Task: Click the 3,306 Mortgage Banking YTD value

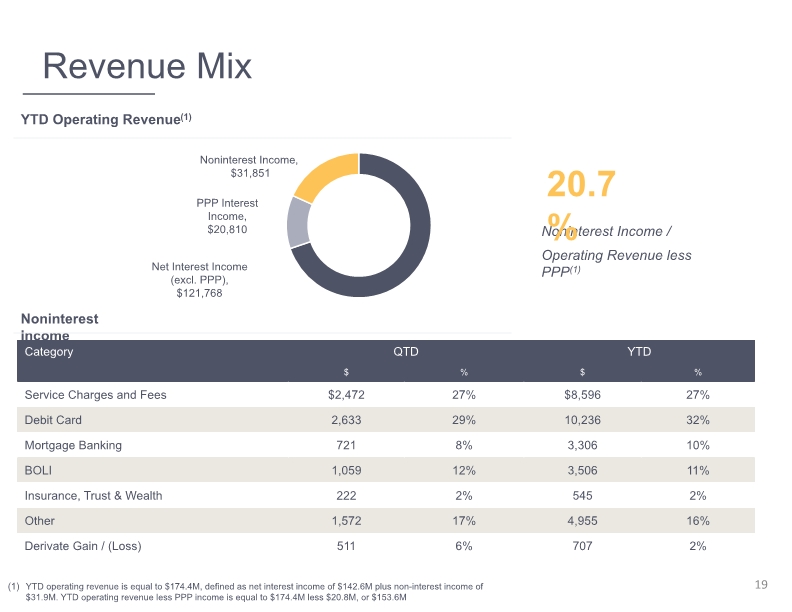Action: pyautogui.click(x=582, y=445)
